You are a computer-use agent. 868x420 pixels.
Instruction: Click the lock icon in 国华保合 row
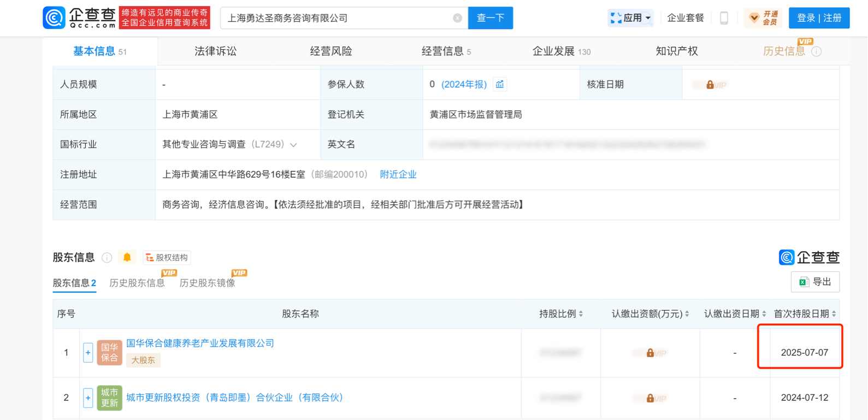coord(650,353)
